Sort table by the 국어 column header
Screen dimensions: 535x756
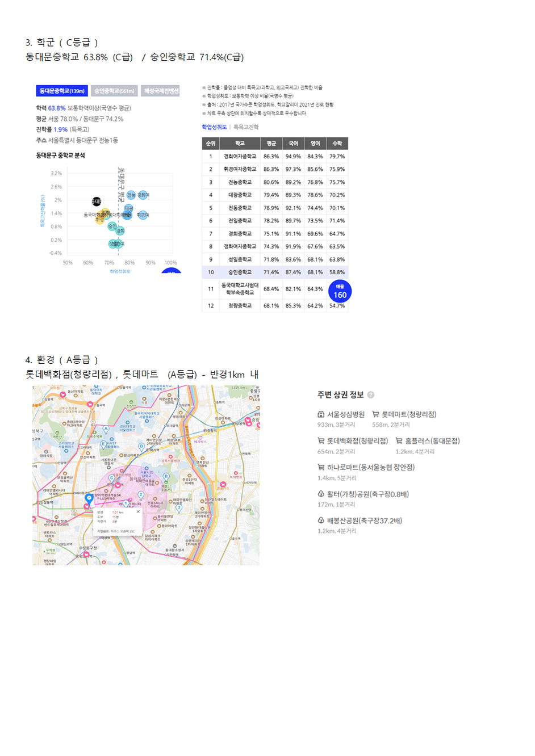coord(293,144)
